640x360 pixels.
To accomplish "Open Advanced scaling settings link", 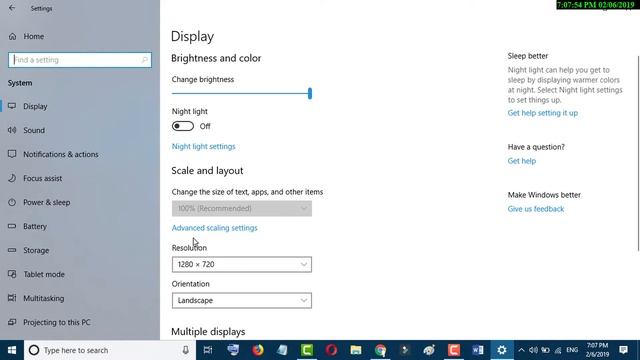I will (x=214, y=228).
